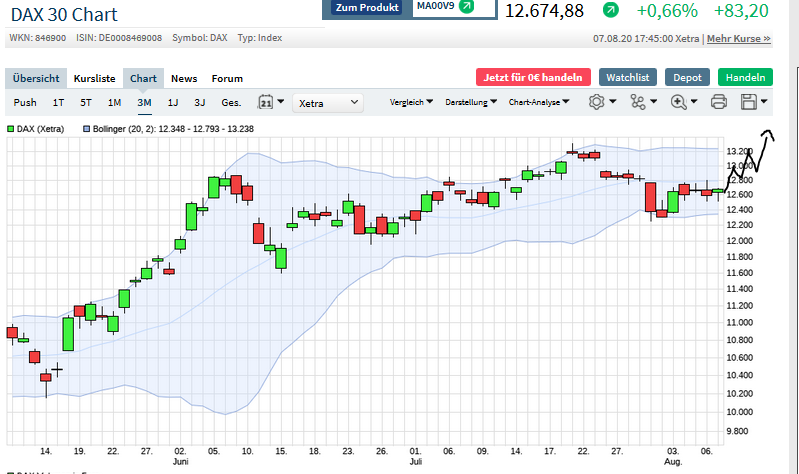Click the 10.000 y-axis label
This screenshot has height=474, width=799.
click(739, 412)
